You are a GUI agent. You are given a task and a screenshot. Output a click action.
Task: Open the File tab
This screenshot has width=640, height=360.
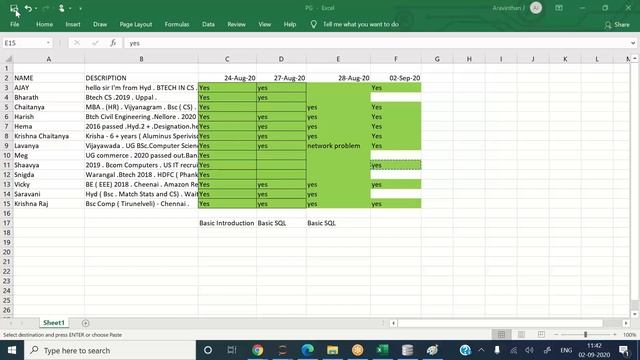point(14,24)
